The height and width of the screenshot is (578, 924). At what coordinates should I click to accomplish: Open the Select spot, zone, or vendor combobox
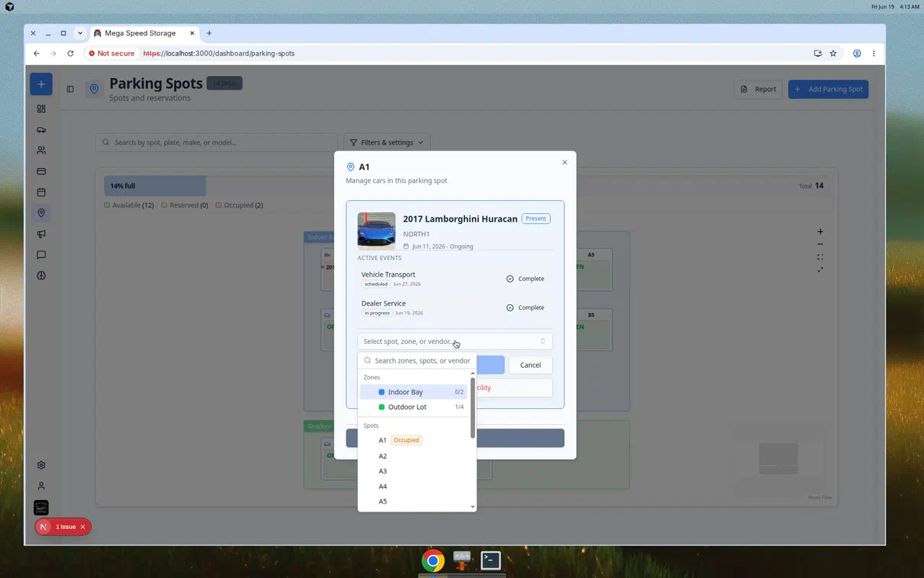(x=455, y=341)
